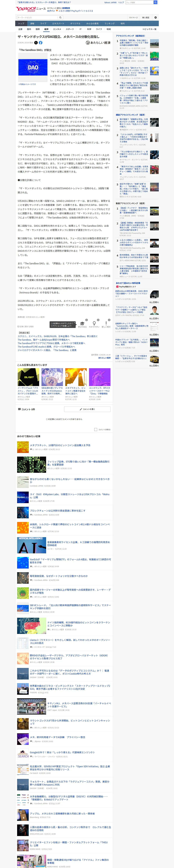
Task: Select the スポーツ category
Action: tap(70, 29)
